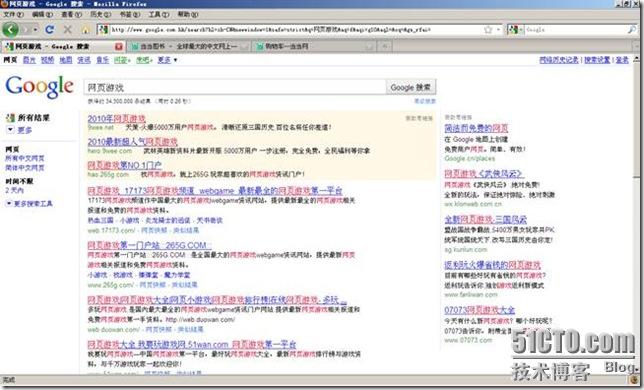Open the 图片 link in Google navigation
Image resolution: width=644 pixels, height=390 pixels.
point(29,60)
